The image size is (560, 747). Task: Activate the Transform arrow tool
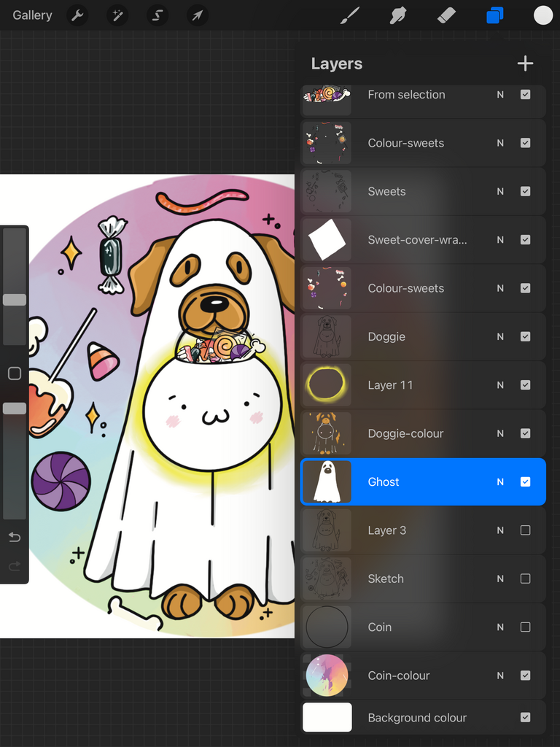197,15
